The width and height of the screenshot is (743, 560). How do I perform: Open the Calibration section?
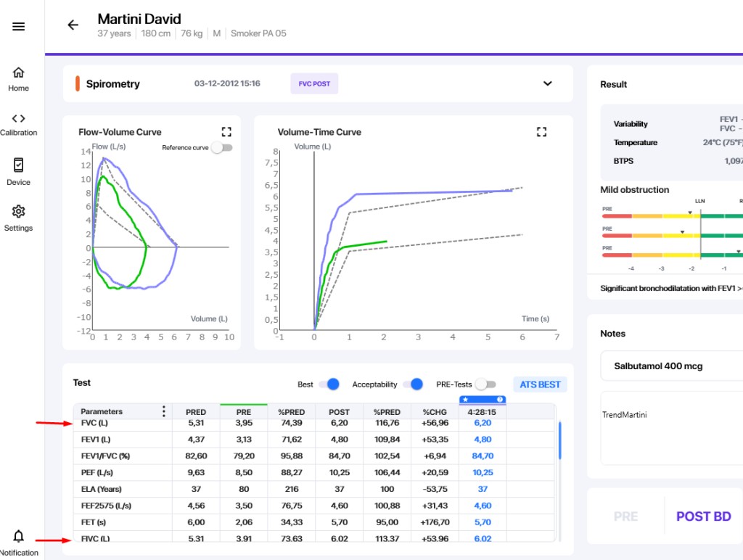19,124
